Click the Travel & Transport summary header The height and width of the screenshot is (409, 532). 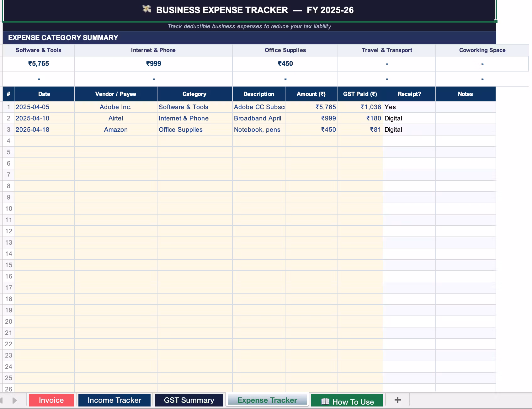tap(387, 50)
